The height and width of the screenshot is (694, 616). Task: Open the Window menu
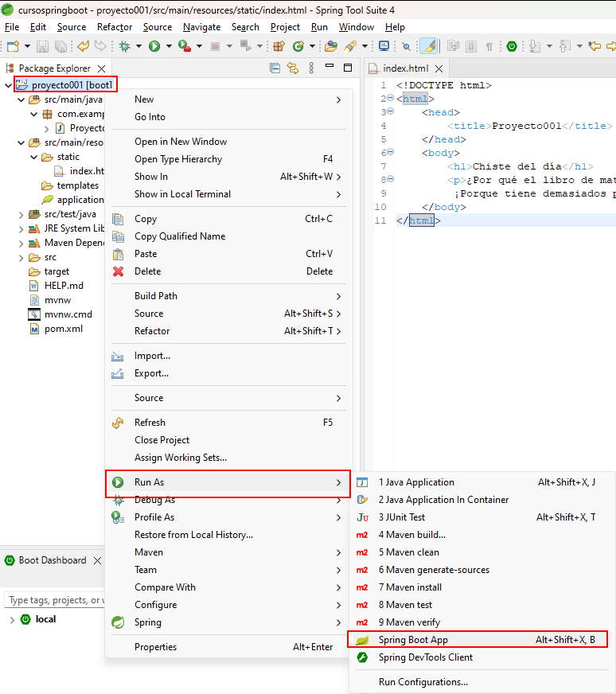[357, 27]
